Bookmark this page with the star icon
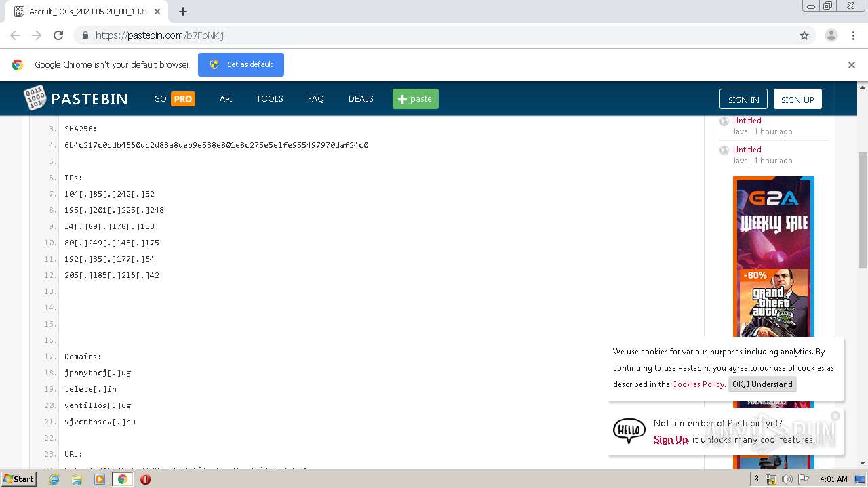Image resolution: width=868 pixels, height=488 pixels. click(804, 35)
